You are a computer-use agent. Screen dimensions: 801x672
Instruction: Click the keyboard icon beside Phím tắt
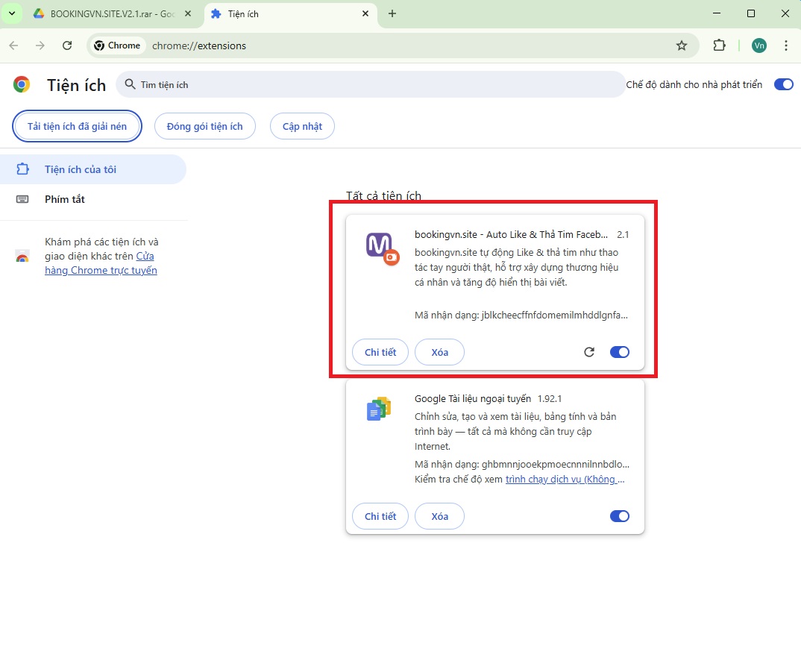coord(22,199)
